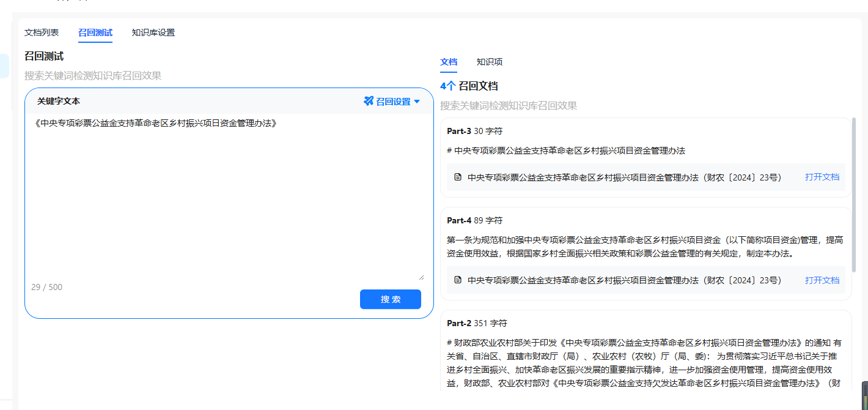Click the Part-3 source file name
This screenshot has height=410, width=868.
(623, 177)
